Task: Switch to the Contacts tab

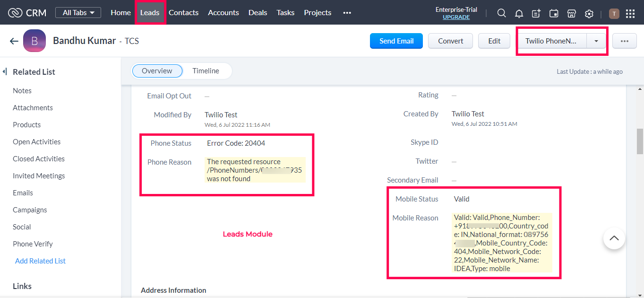Action: click(184, 13)
